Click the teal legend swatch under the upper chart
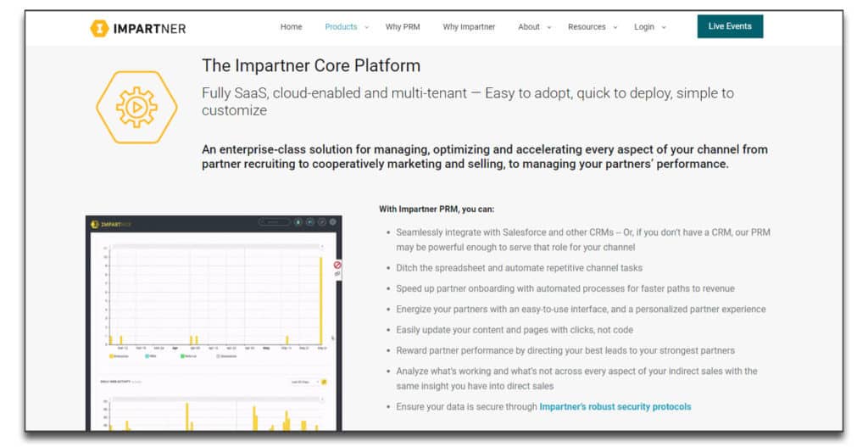The height and width of the screenshot is (447, 868). coord(147,356)
